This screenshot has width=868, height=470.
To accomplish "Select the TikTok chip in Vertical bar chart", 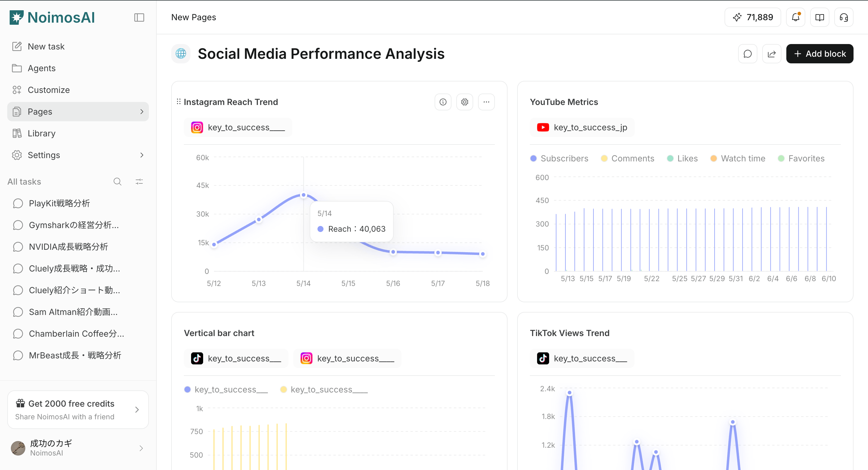I will [236, 358].
